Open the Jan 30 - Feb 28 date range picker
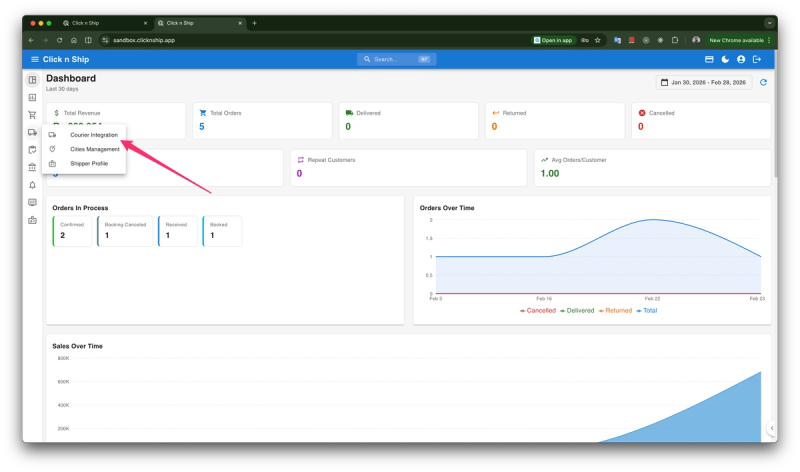This screenshot has height=472, width=800. point(704,82)
